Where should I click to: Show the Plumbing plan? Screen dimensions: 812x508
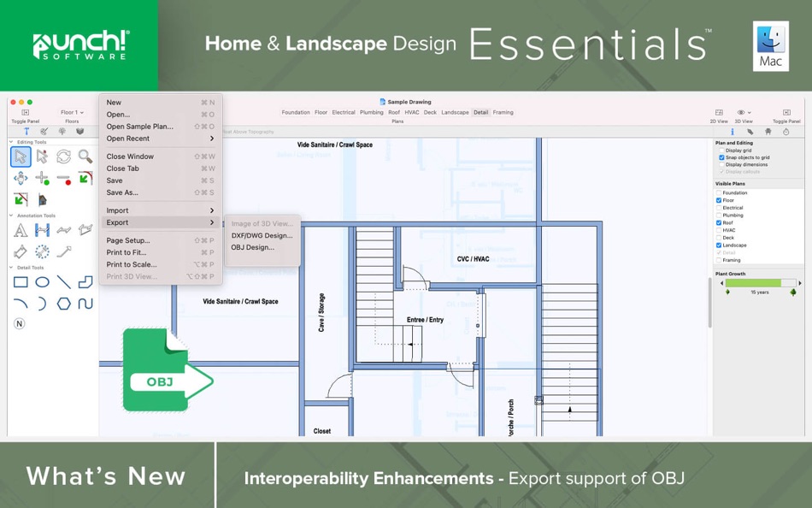coord(719,216)
